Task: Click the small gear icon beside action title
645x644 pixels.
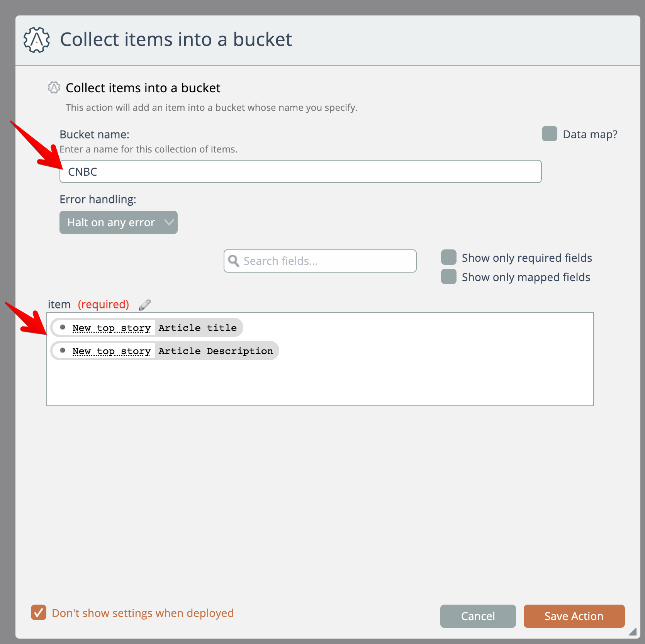Action: tap(54, 88)
